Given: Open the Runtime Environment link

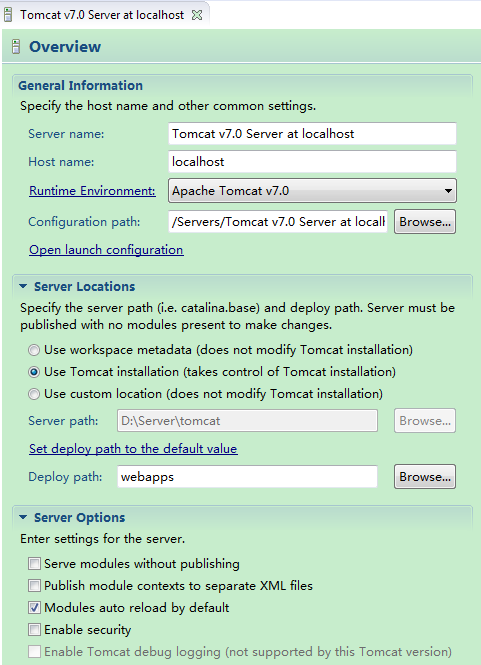Looking at the screenshot, I should [92, 191].
